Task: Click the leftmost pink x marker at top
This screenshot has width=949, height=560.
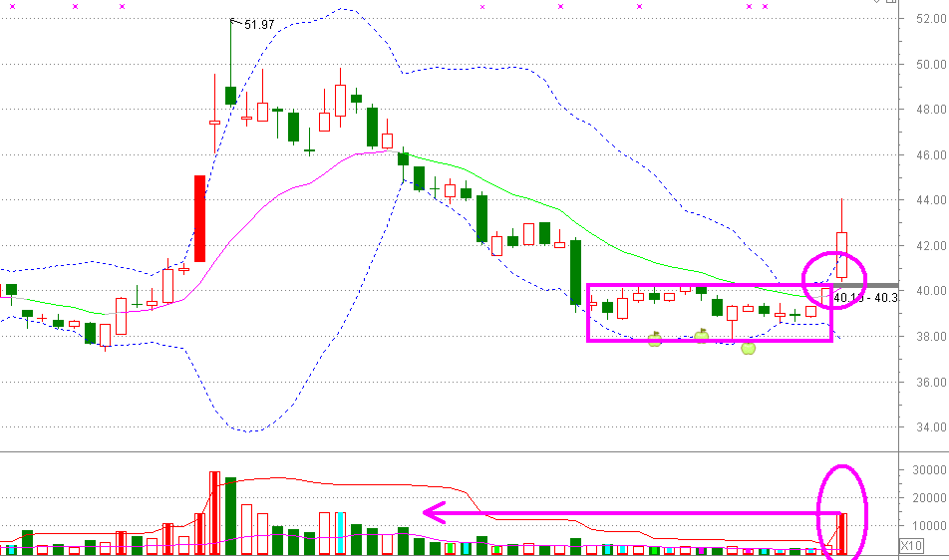Action: 13,7
